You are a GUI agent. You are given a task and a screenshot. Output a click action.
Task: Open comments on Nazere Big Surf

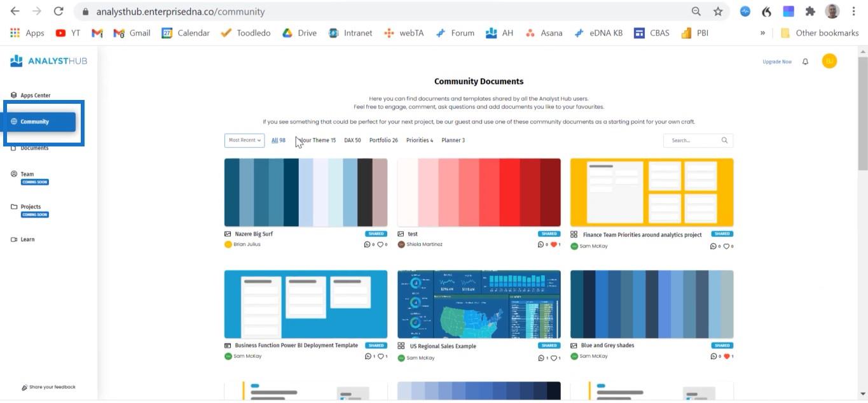367,244
